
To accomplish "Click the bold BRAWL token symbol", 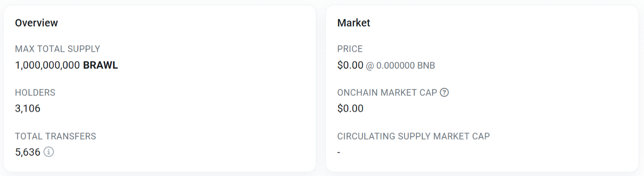I will click(100, 65).
